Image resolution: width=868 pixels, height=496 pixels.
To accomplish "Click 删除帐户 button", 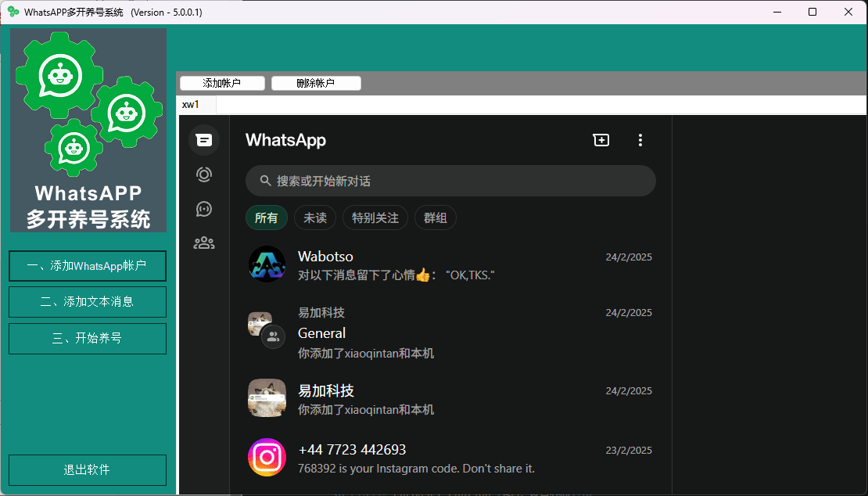I will click(x=316, y=83).
